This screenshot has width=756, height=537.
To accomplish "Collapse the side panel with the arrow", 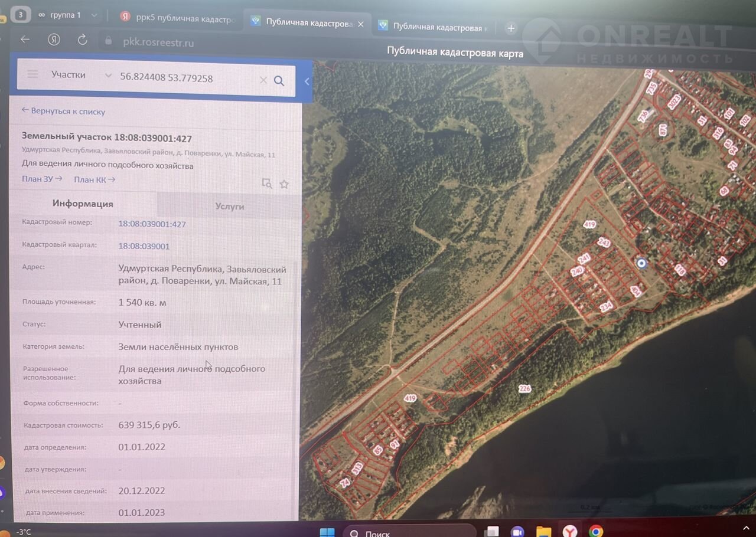I will pos(307,81).
